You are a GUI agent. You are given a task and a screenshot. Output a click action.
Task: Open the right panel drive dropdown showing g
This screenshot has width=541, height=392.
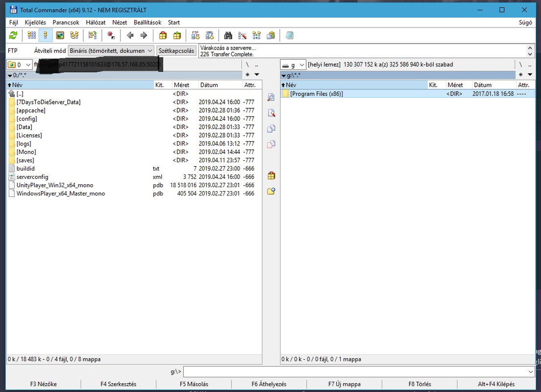click(x=293, y=65)
